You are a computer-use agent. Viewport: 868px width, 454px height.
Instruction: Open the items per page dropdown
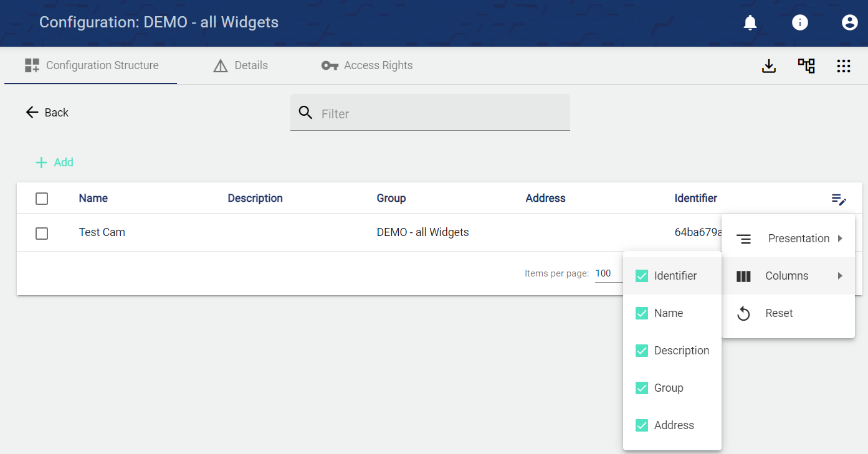(x=608, y=273)
